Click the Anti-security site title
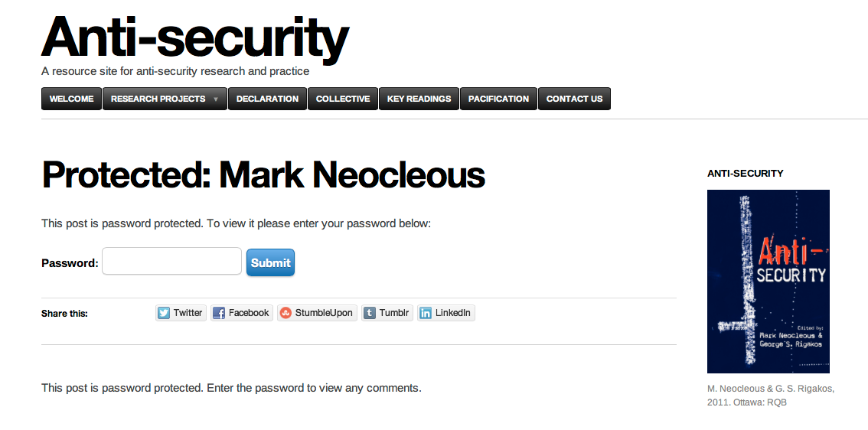Image resolution: width=868 pixels, height=430 pixels. (x=195, y=37)
